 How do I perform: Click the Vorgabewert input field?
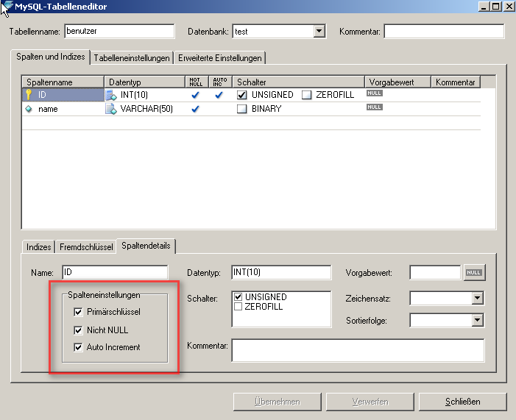[435, 272]
